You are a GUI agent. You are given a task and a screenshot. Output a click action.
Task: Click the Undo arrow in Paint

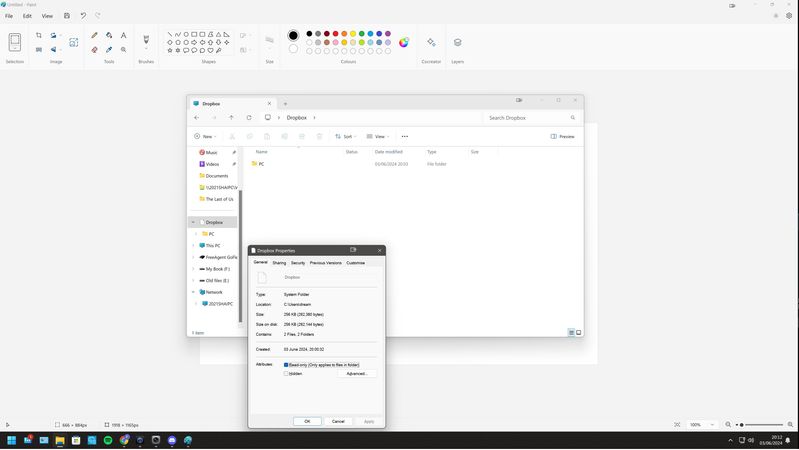point(83,16)
